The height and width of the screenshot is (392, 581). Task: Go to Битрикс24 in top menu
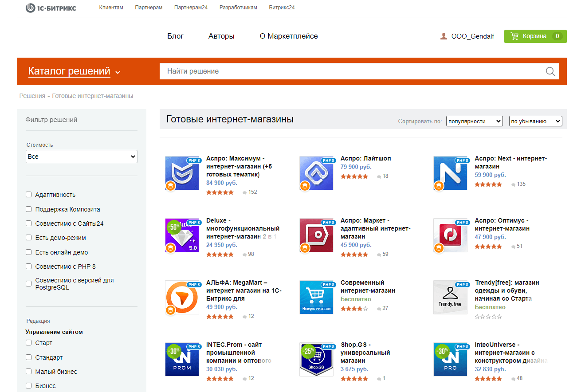[282, 8]
